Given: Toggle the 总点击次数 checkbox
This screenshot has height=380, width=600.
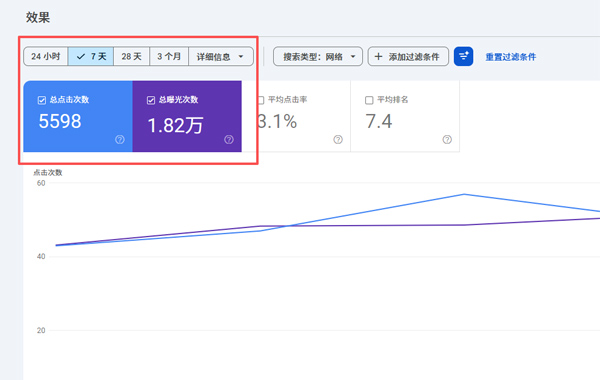Looking at the screenshot, I should tap(42, 100).
